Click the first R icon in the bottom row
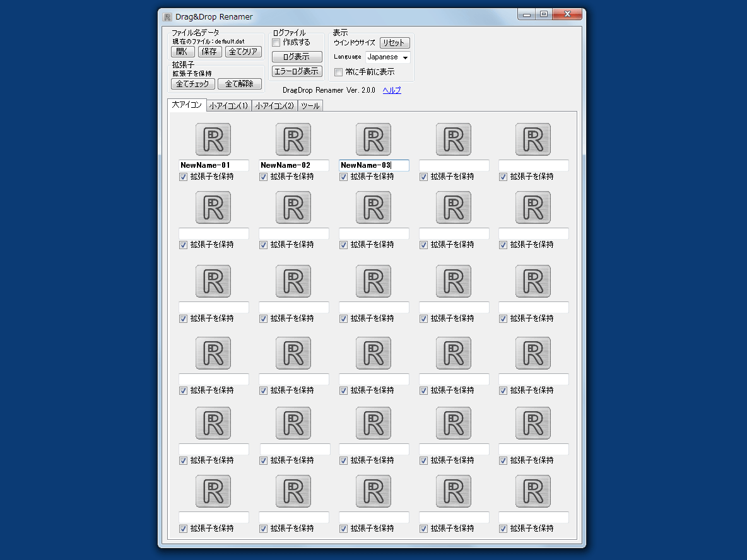747x560 pixels. point(213,491)
